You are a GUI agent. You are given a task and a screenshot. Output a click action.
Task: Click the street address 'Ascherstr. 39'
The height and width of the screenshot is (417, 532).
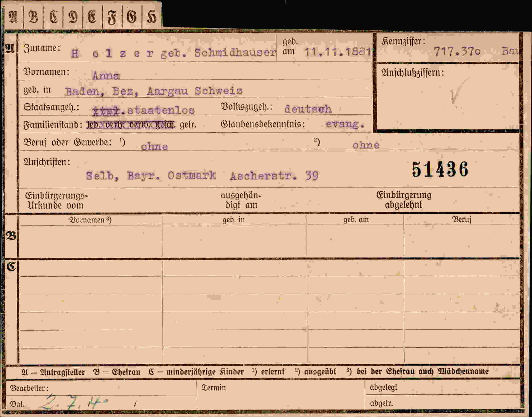click(274, 176)
